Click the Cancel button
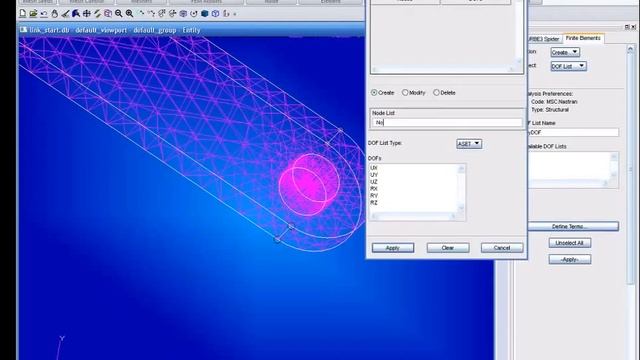 click(x=502, y=248)
